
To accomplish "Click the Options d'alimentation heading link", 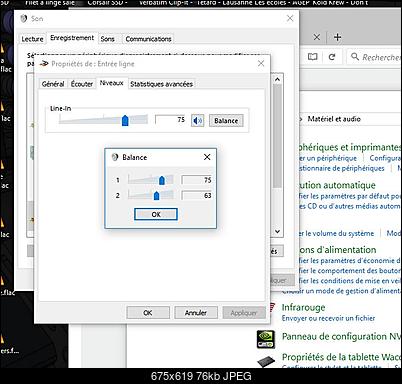I will click(x=338, y=250).
